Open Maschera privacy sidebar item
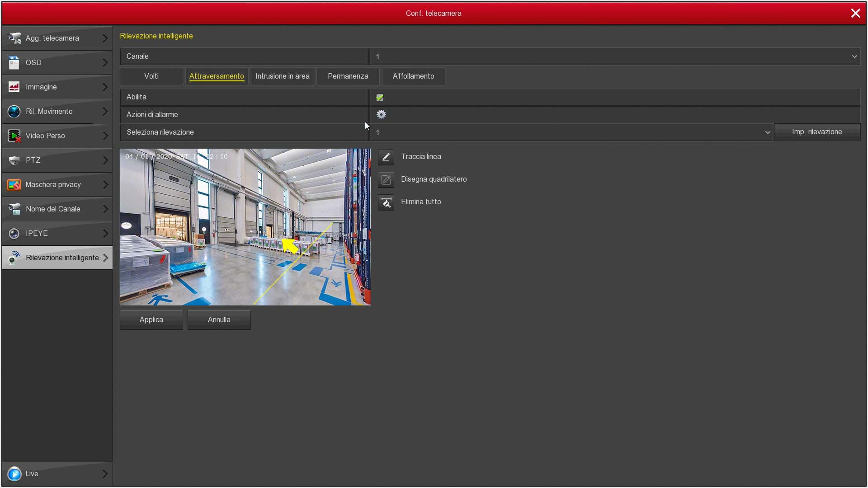 click(x=57, y=185)
